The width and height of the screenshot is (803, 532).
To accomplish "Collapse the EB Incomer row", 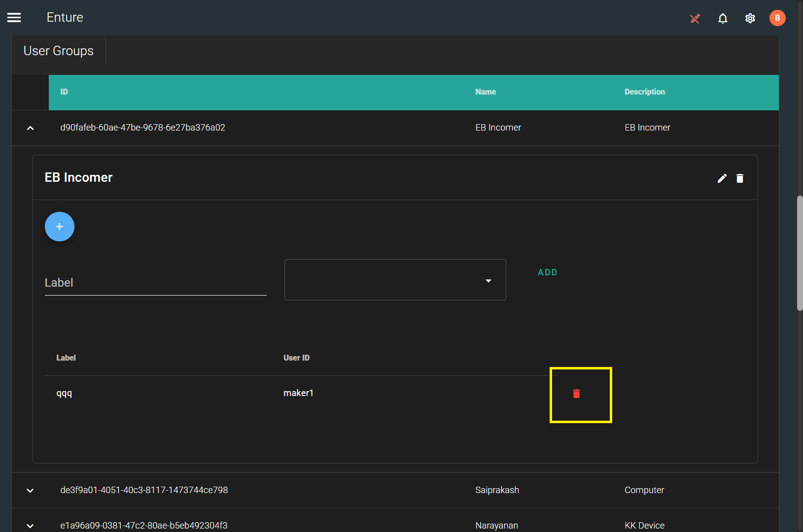I will coord(30,128).
